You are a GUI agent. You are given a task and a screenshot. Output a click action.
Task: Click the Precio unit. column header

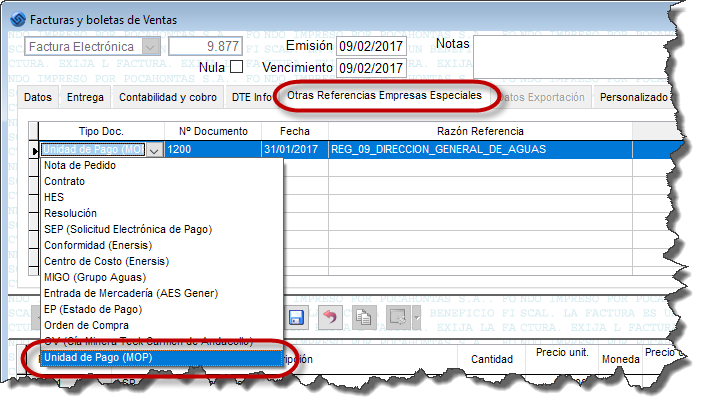(562, 353)
